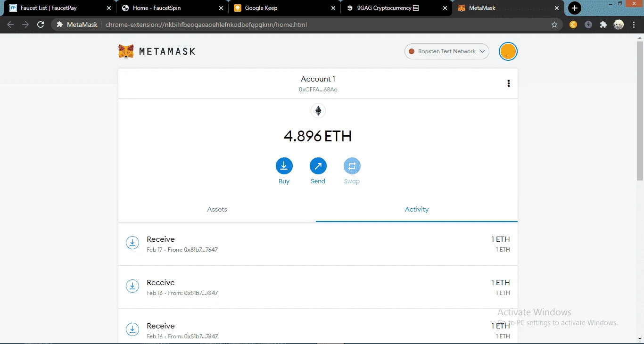The image size is (644, 344).
Task: Go back with the browser back arrow
Action: click(x=10, y=25)
